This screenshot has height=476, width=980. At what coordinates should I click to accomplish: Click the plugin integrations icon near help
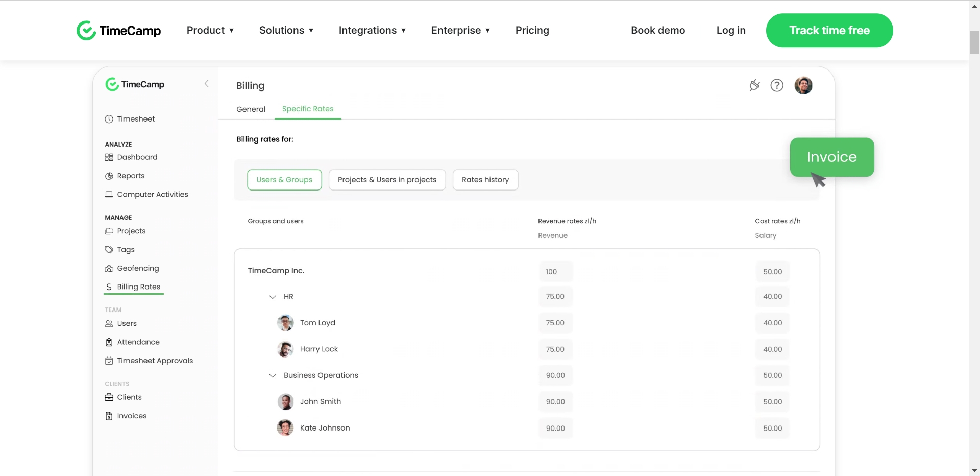[754, 85]
